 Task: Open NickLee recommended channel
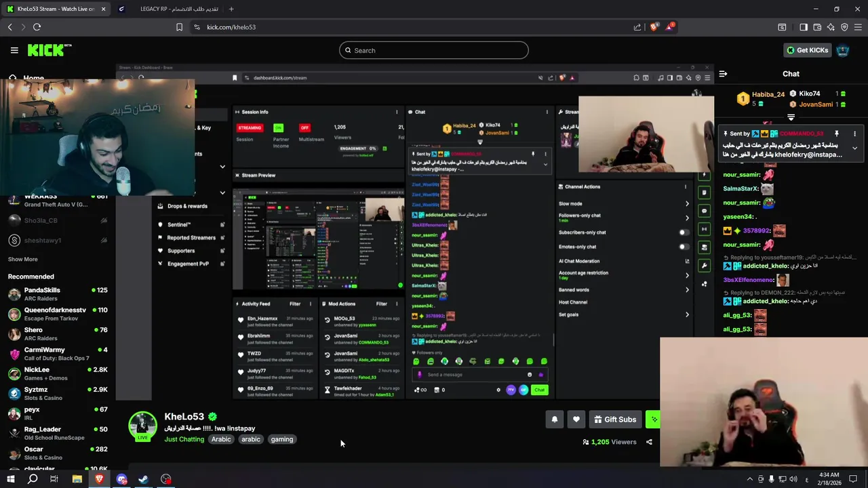58,373
